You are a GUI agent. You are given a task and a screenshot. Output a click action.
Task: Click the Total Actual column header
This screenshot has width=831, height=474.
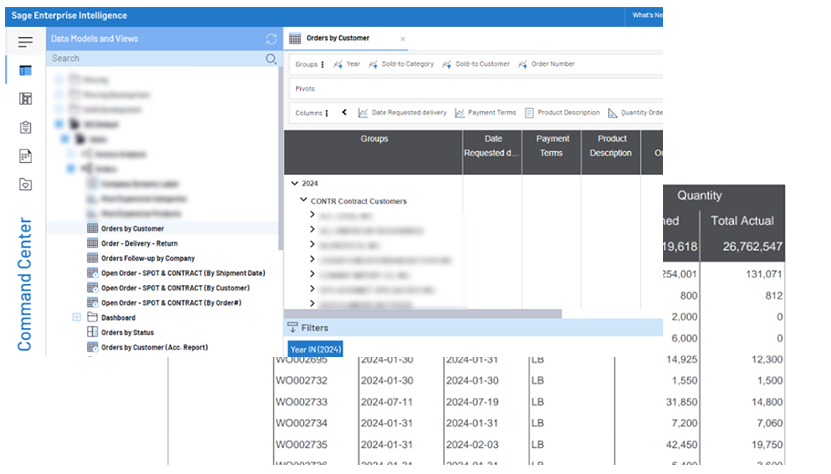(x=742, y=221)
